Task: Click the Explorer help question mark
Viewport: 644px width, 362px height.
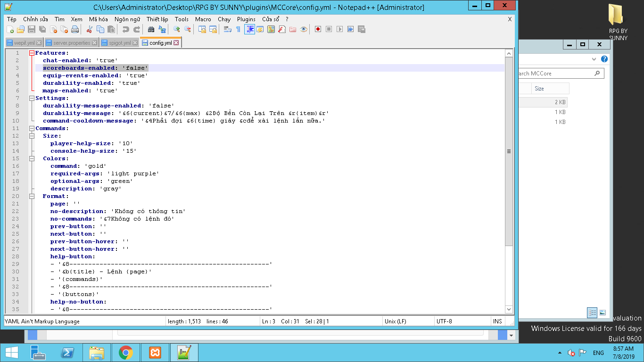Action: (604, 59)
